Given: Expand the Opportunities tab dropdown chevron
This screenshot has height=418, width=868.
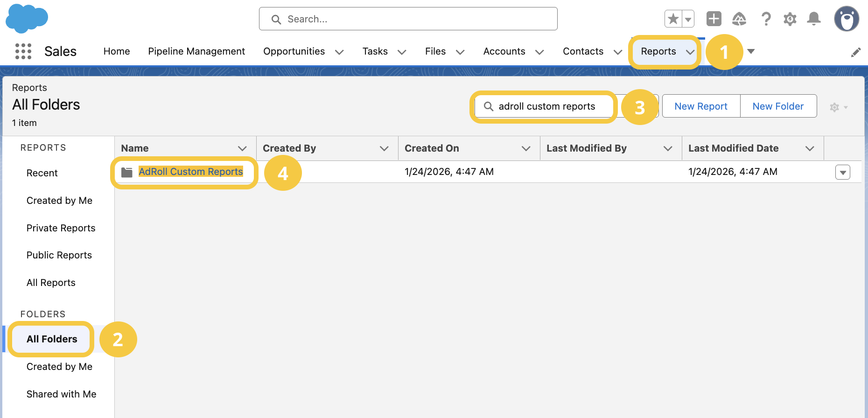Looking at the screenshot, I should [339, 52].
